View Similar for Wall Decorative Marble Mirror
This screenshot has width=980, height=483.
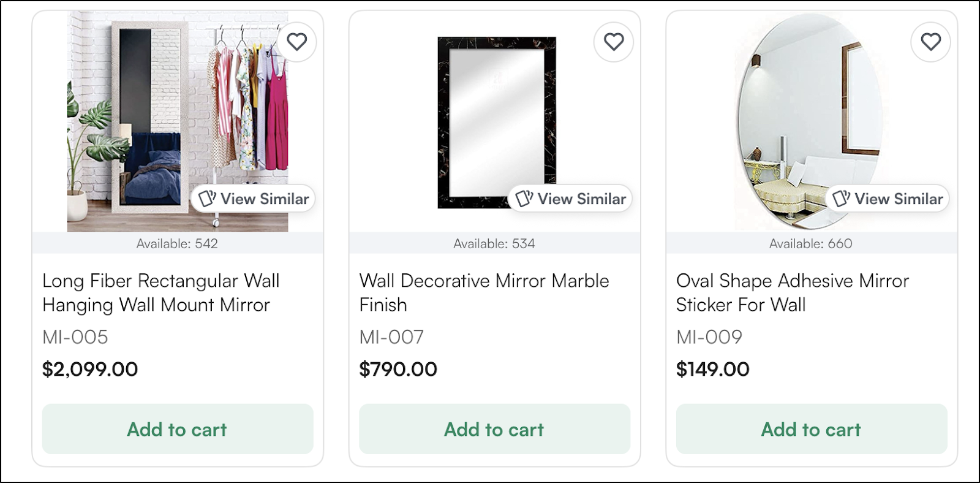tap(570, 199)
